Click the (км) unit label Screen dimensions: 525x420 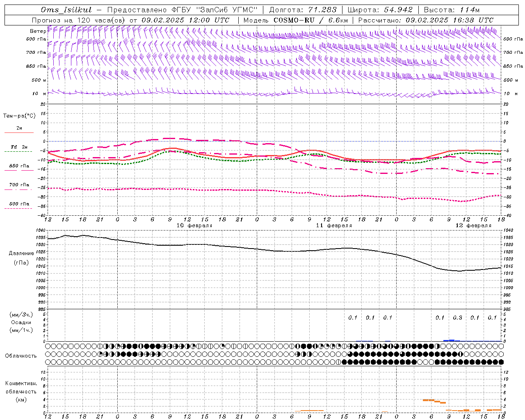point(21,399)
